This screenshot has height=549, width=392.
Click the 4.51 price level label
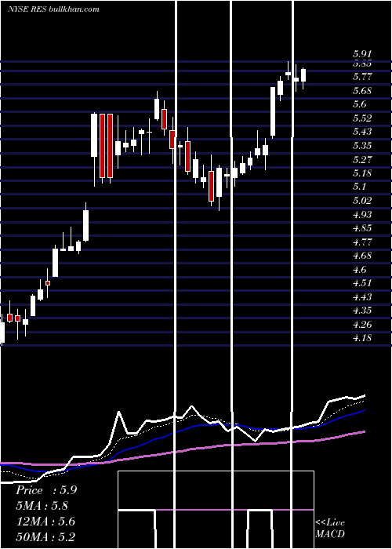click(362, 283)
